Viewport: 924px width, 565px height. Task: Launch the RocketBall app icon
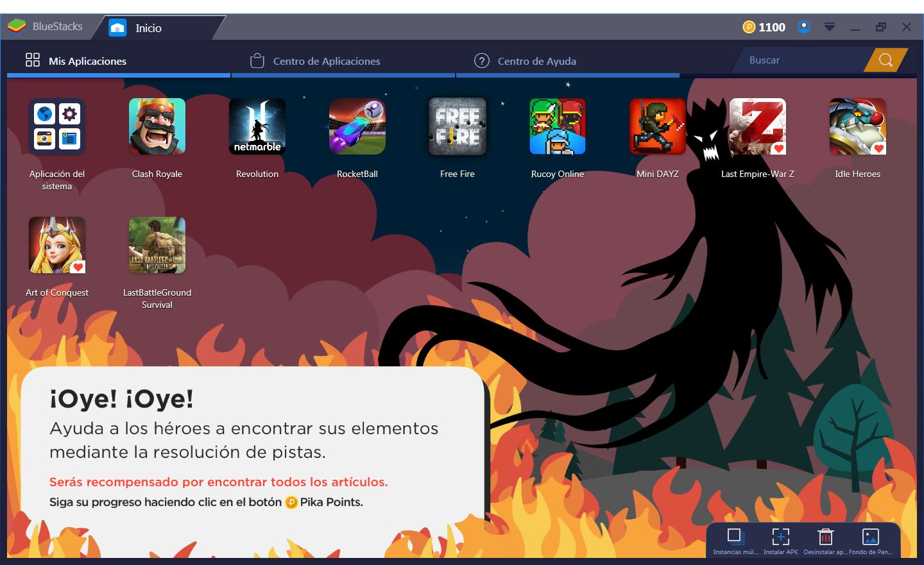357,126
